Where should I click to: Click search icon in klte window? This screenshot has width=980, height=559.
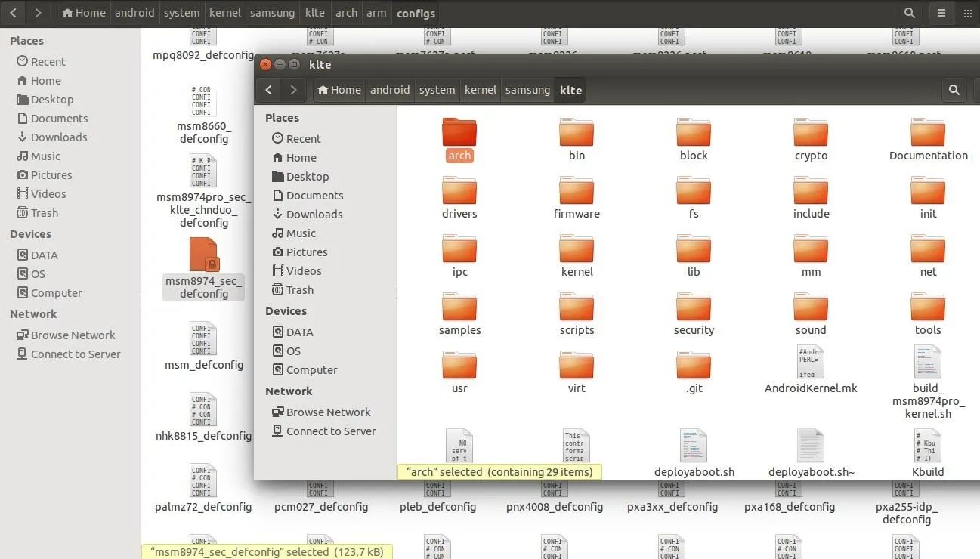tap(954, 90)
